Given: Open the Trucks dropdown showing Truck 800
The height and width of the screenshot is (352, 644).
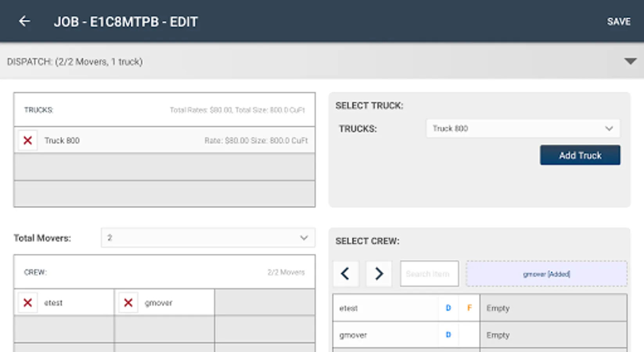Looking at the screenshot, I should pyautogui.click(x=523, y=129).
